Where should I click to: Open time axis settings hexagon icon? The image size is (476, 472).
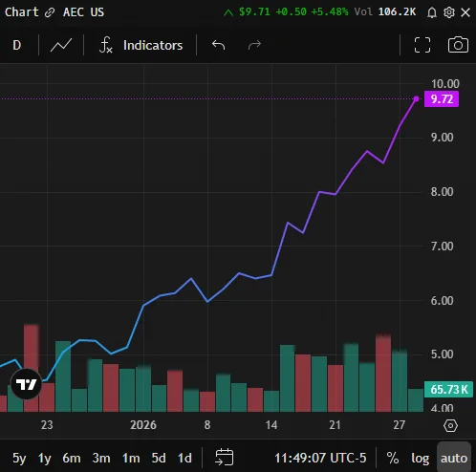click(x=450, y=425)
